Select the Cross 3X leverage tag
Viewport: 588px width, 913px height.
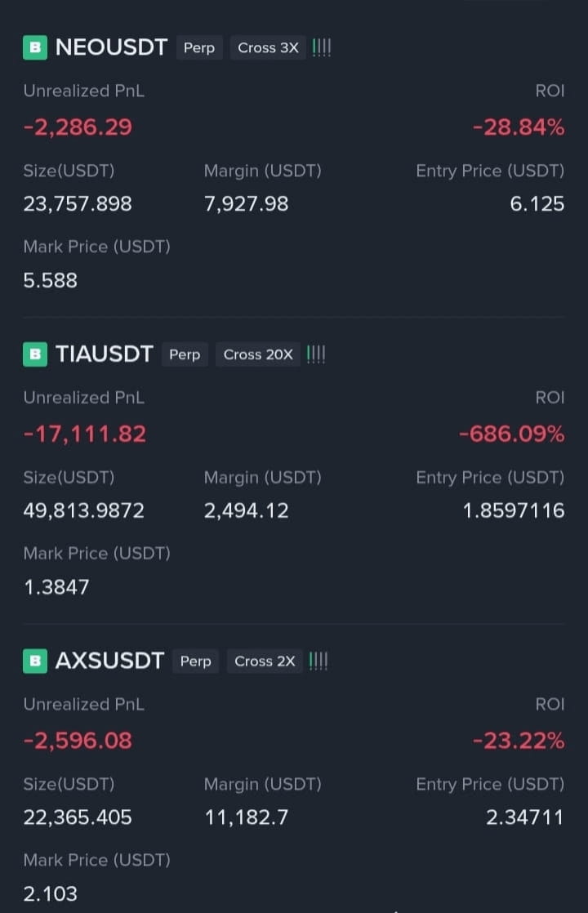point(268,47)
